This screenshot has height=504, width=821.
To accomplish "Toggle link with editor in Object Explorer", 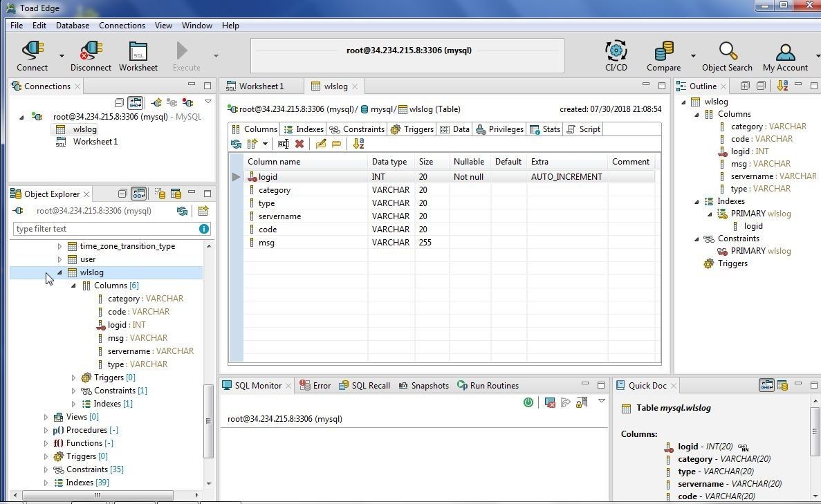I will pos(139,194).
